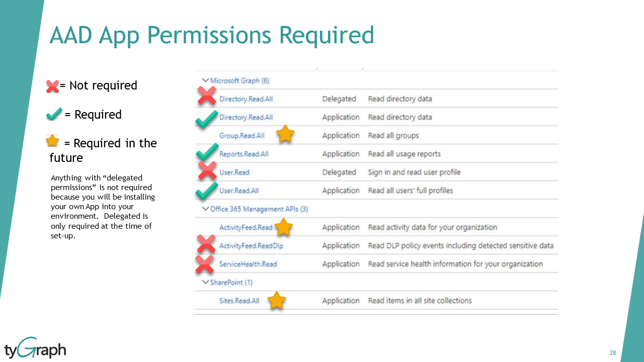Select the star beside Group.Read.All
The width and height of the screenshot is (644, 362).
click(x=285, y=134)
